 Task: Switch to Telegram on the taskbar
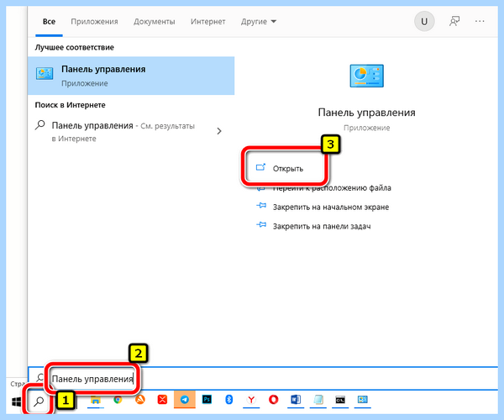click(185, 400)
